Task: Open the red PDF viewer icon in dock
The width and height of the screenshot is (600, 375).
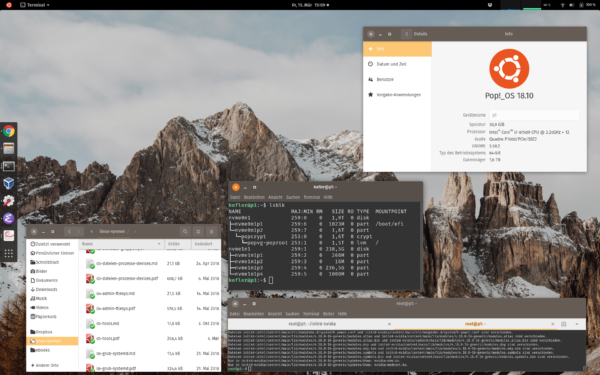Action: pos(8,236)
